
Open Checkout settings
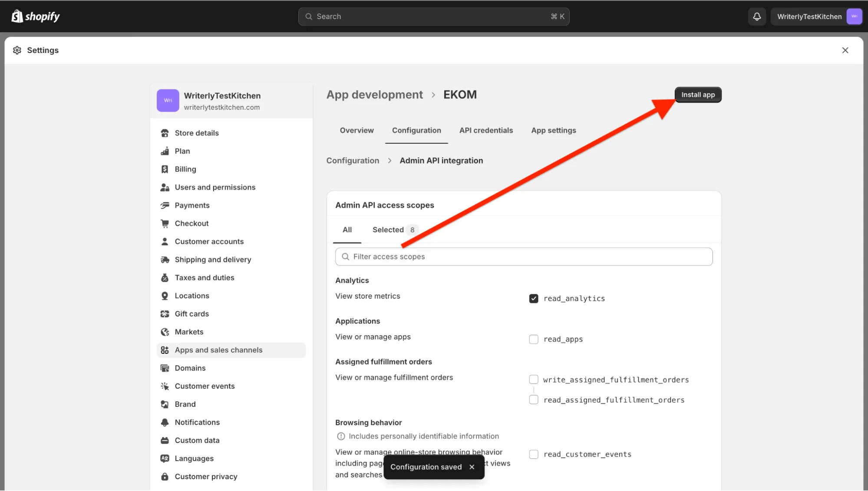231,224
